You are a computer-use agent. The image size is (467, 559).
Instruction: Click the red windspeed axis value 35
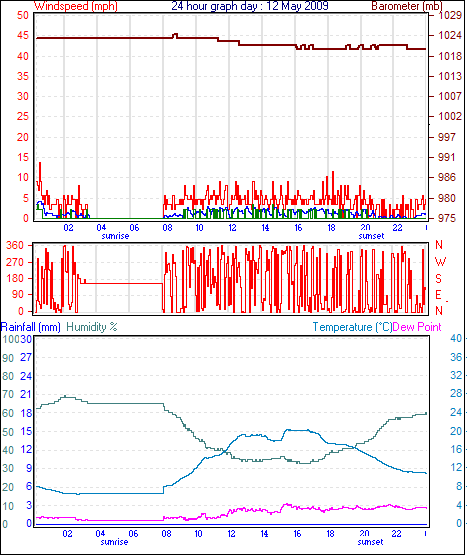pos(23,76)
